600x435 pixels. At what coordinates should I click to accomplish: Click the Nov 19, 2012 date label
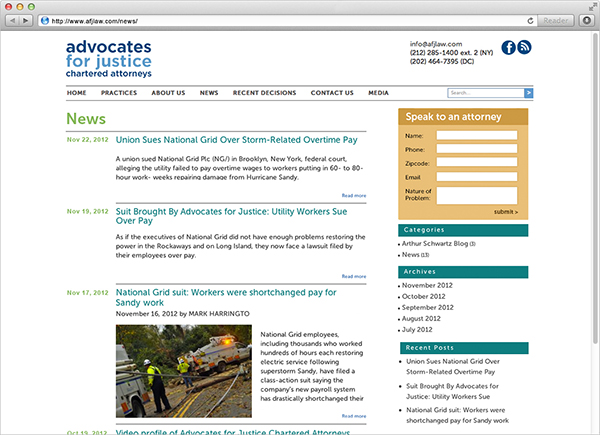click(x=88, y=211)
